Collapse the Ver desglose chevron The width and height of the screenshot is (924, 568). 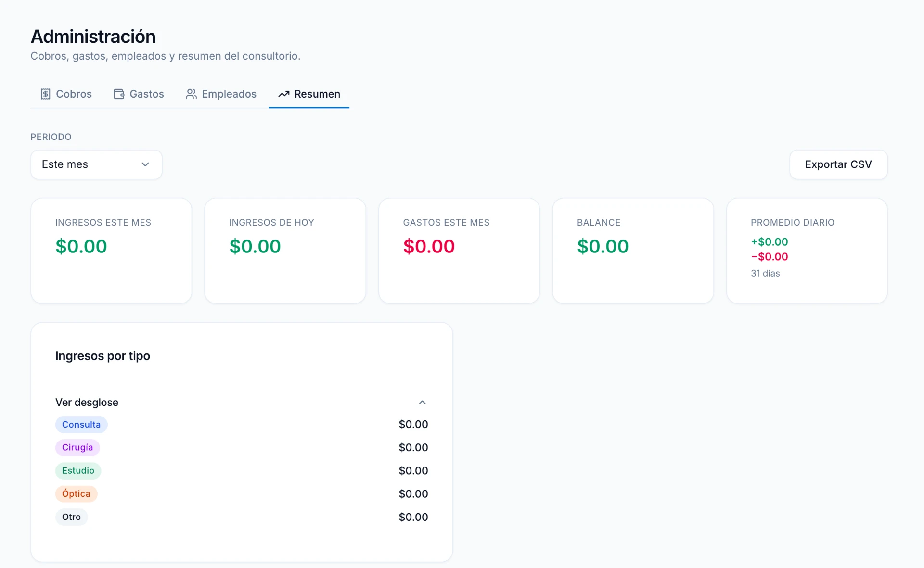(422, 403)
